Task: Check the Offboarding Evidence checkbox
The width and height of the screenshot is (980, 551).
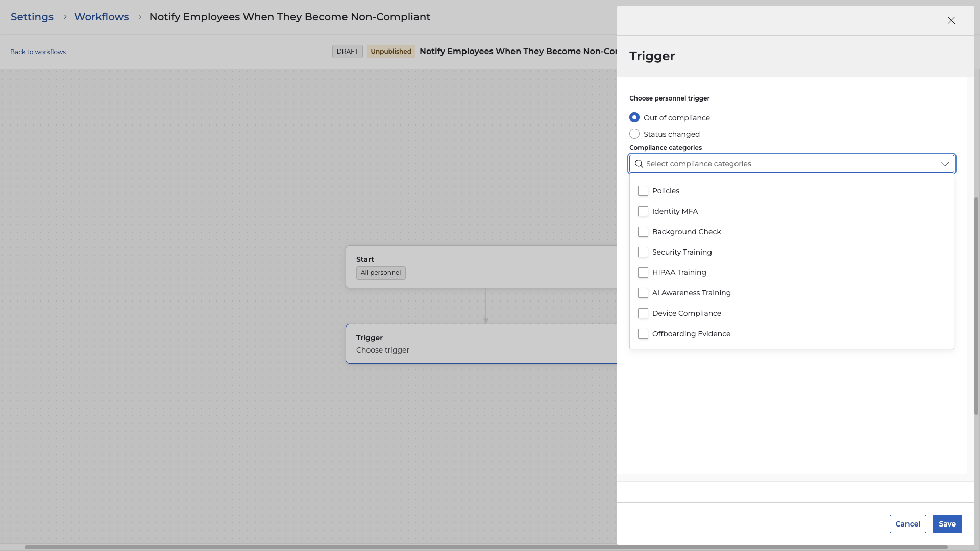Action: tap(643, 334)
